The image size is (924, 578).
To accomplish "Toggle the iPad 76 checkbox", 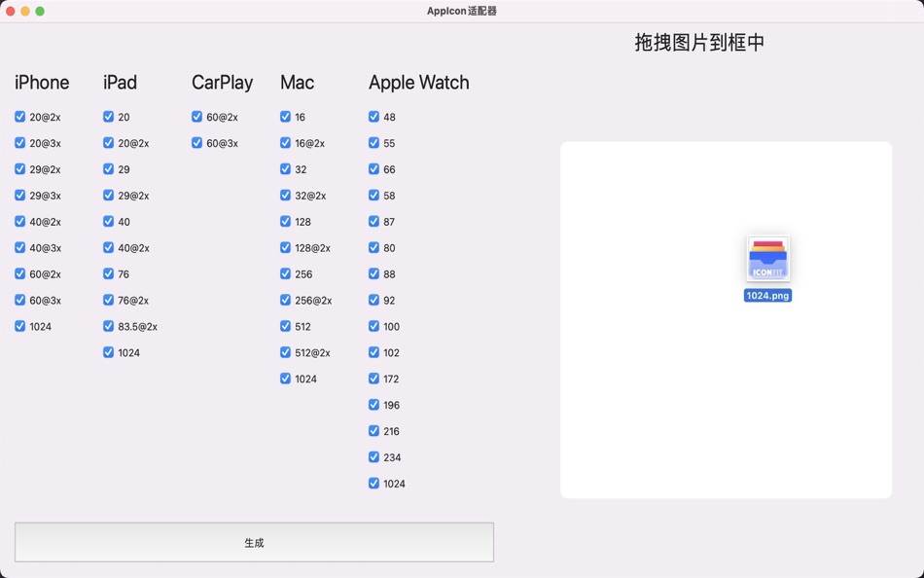I will [108, 273].
